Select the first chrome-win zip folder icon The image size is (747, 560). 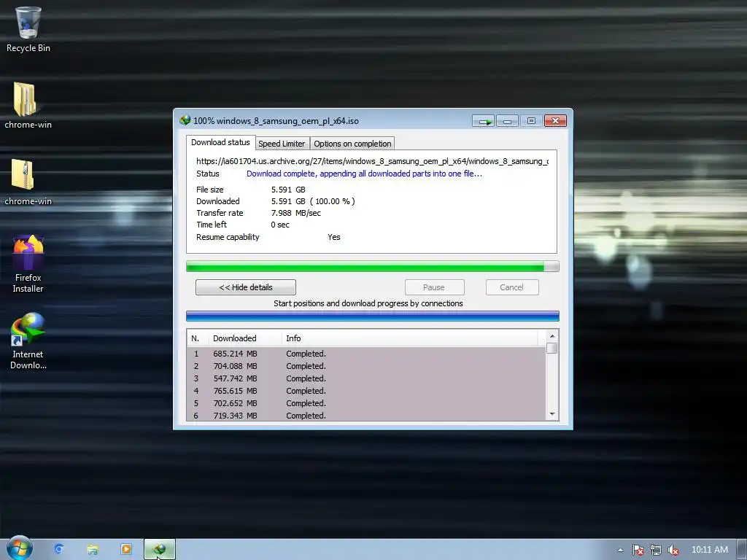click(x=28, y=105)
